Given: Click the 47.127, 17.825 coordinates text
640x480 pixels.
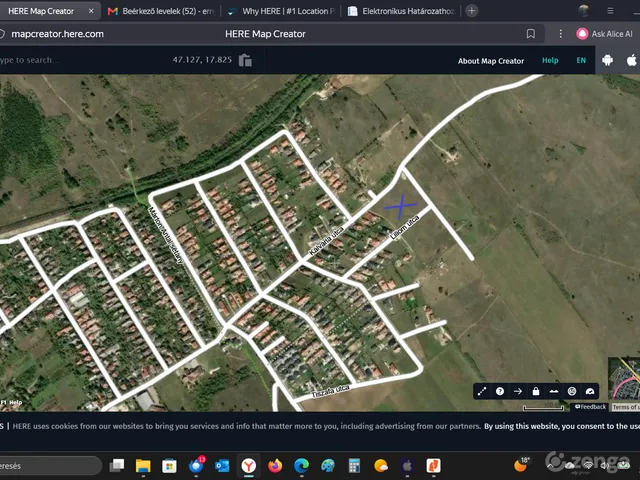Looking at the screenshot, I should pyautogui.click(x=202, y=60).
